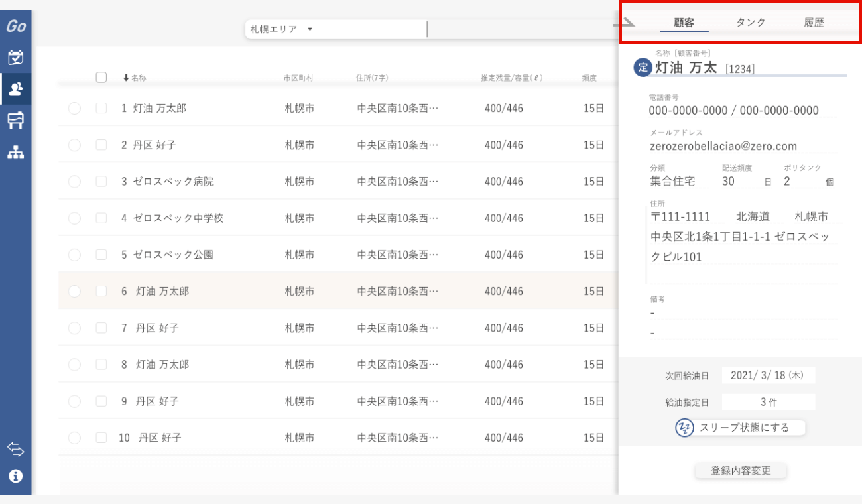
Task: Select the round button for row 5 ゼロスペック公園
Action: tap(74, 255)
